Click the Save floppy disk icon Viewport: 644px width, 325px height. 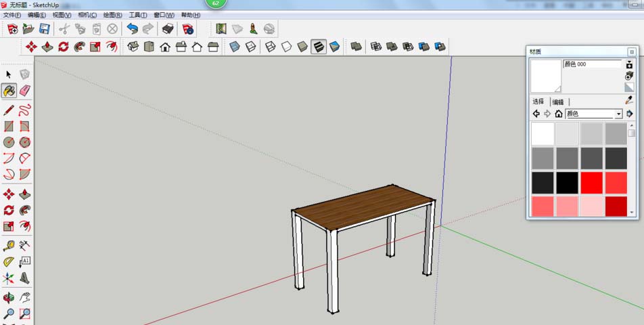click(45, 28)
